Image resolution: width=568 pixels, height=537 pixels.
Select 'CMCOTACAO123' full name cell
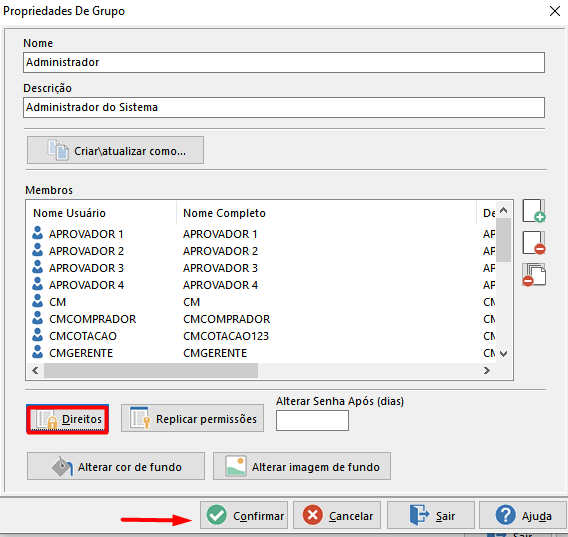coord(226,336)
